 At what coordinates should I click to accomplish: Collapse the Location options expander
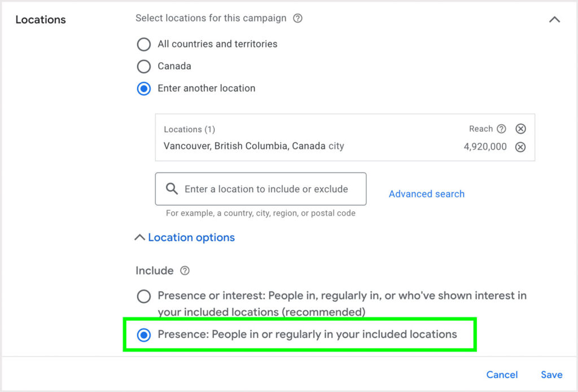(185, 237)
